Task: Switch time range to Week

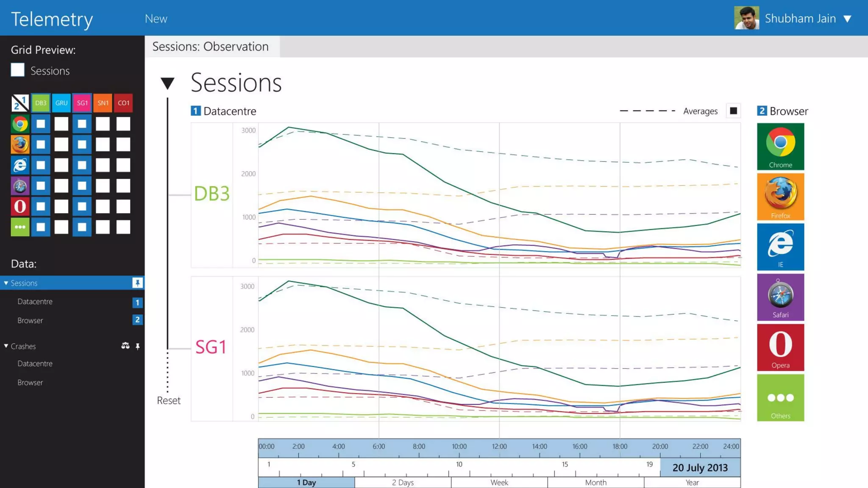Action: click(x=499, y=482)
